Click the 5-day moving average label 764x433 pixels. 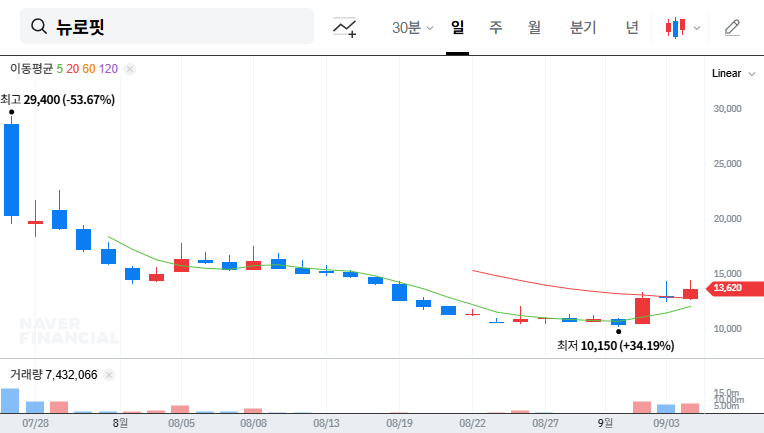coord(59,69)
